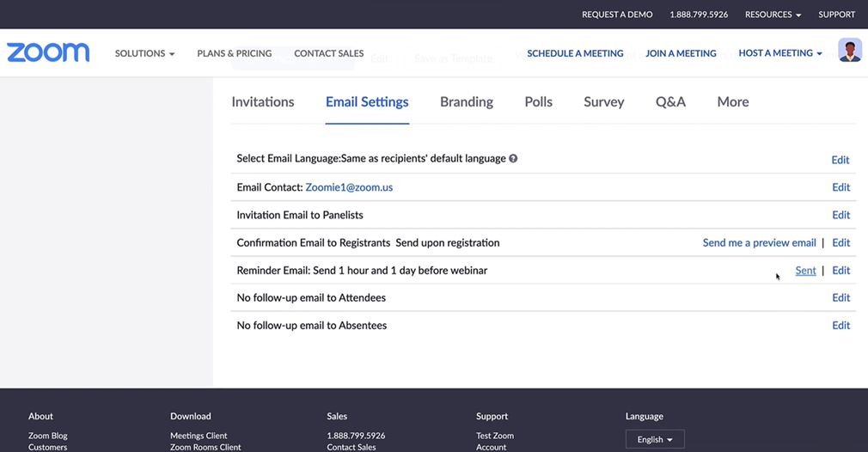Click the Invitation Email to Panelists text
Screen dimensions: 868x452
[x=300, y=215]
